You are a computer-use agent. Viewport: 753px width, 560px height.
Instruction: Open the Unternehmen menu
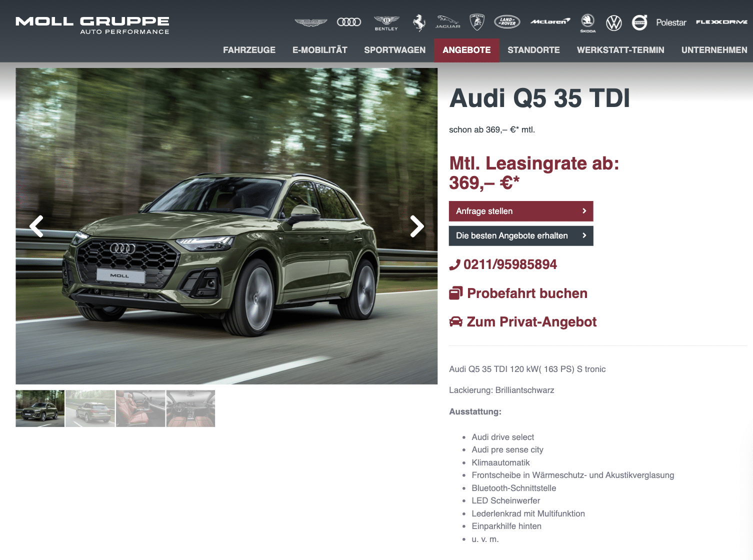[x=714, y=50]
